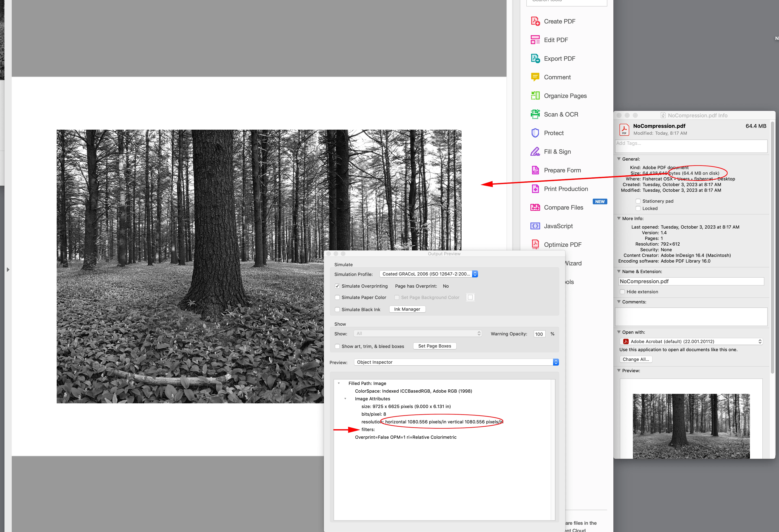This screenshot has height=532, width=779.
Task: Select the Protect shield icon
Action: (x=535, y=133)
